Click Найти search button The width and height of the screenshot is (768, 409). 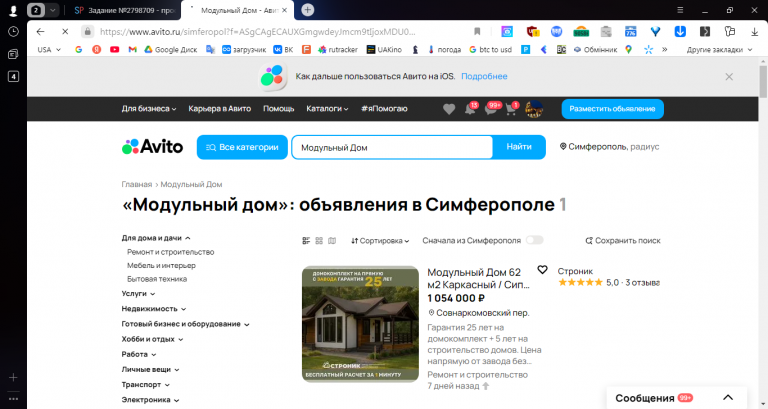pyautogui.click(x=519, y=147)
